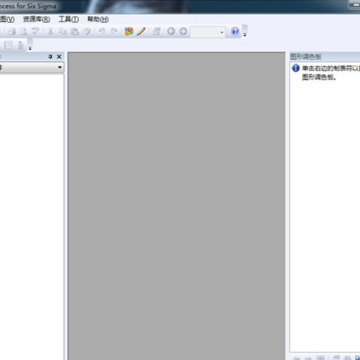Viewport: 360px width, 360px height.
Task: Run the spelling check tool
Action: (x=35, y=32)
